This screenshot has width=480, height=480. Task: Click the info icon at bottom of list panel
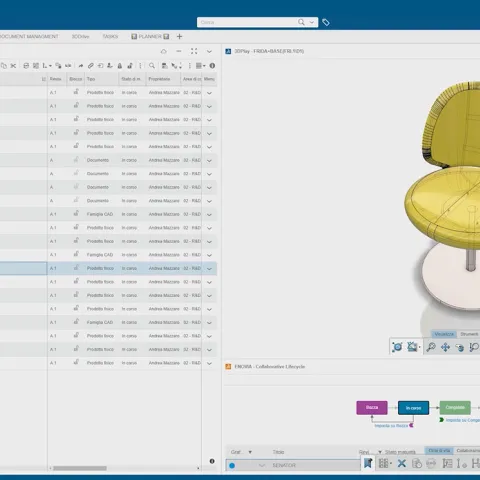tap(212, 461)
